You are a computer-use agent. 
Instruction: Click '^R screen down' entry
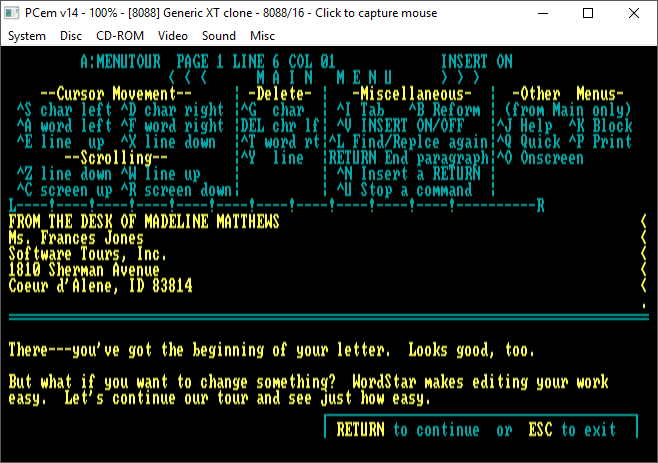pos(176,190)
